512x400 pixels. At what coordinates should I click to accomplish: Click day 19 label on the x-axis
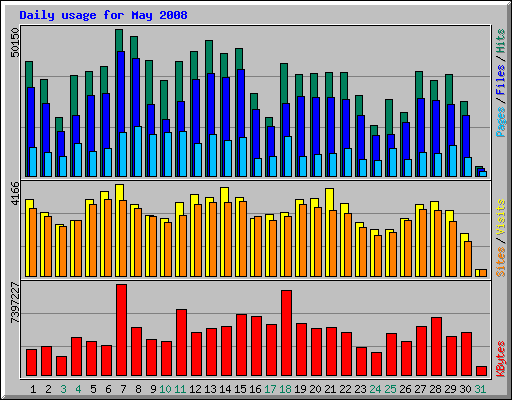(300, 389)
